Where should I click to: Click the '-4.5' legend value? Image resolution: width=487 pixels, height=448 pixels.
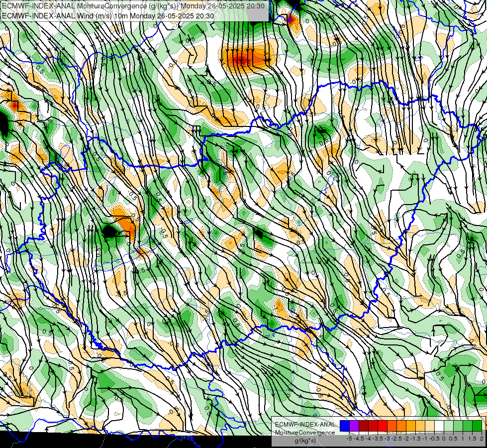[x=359, y=439]
